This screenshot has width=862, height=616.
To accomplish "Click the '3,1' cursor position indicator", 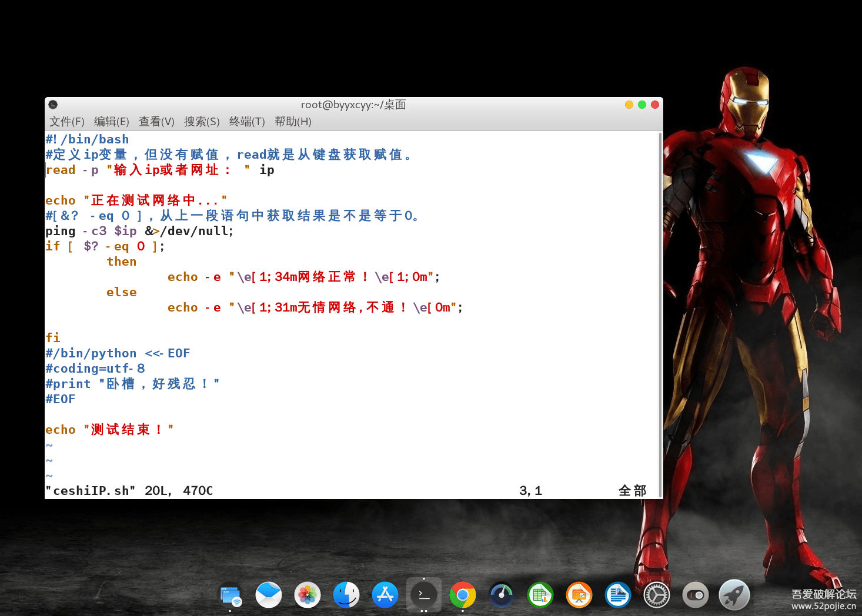I will point(531,491).
